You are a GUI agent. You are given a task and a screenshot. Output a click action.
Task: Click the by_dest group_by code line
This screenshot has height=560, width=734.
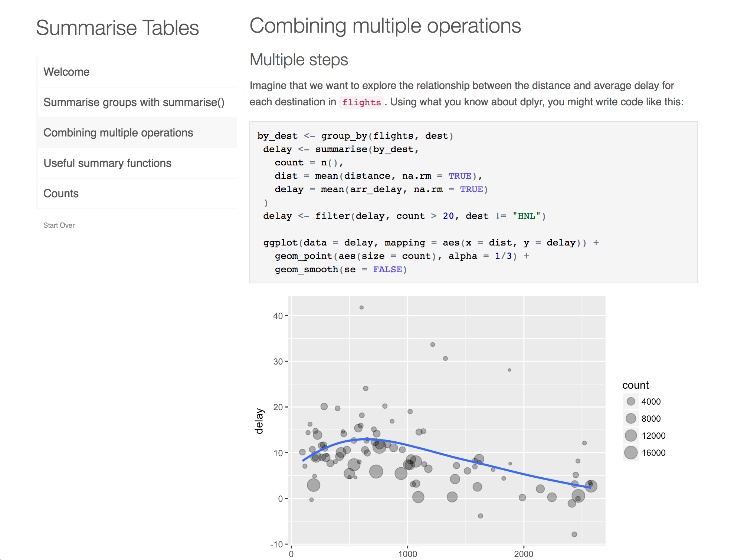tap(355, 136)
